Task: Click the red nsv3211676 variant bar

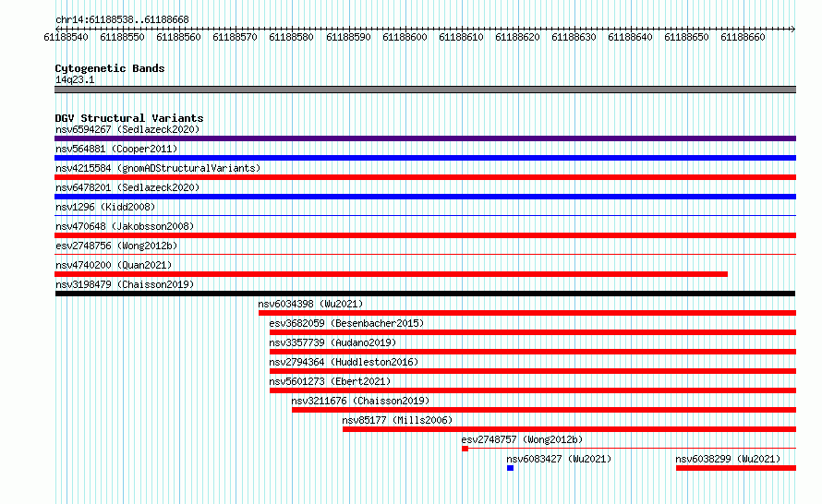Action: (544, 410)
